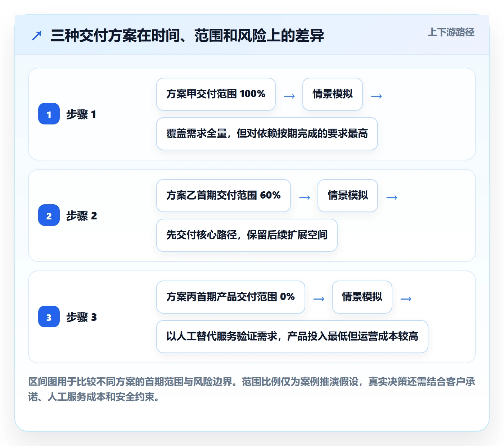Click the 步骤 1 label
The width and height of the screenshot is (504, 446).
pos(81,114)
